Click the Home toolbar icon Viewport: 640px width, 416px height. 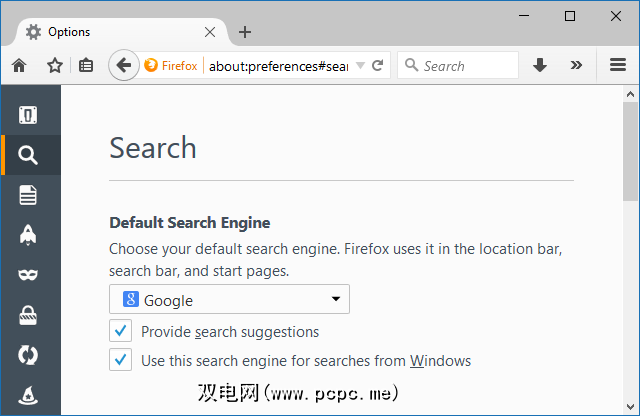tap(19, 66)
